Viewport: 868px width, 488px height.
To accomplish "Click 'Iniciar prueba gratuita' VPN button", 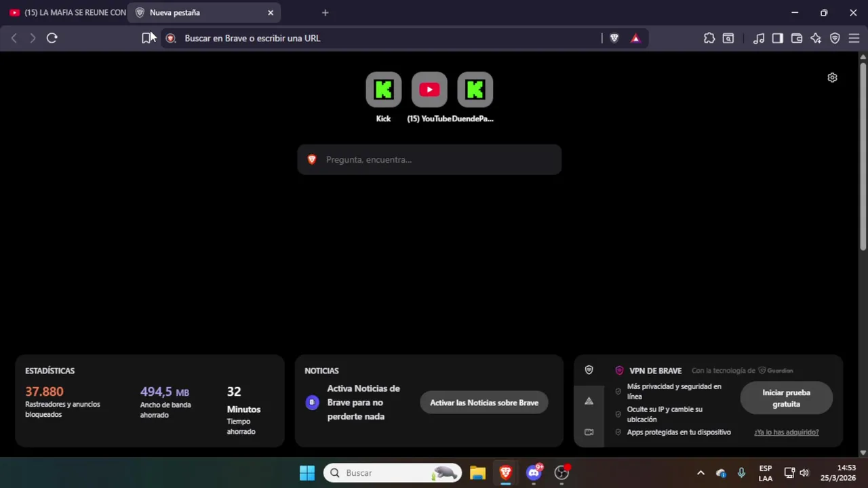I will tap(786, 398).
